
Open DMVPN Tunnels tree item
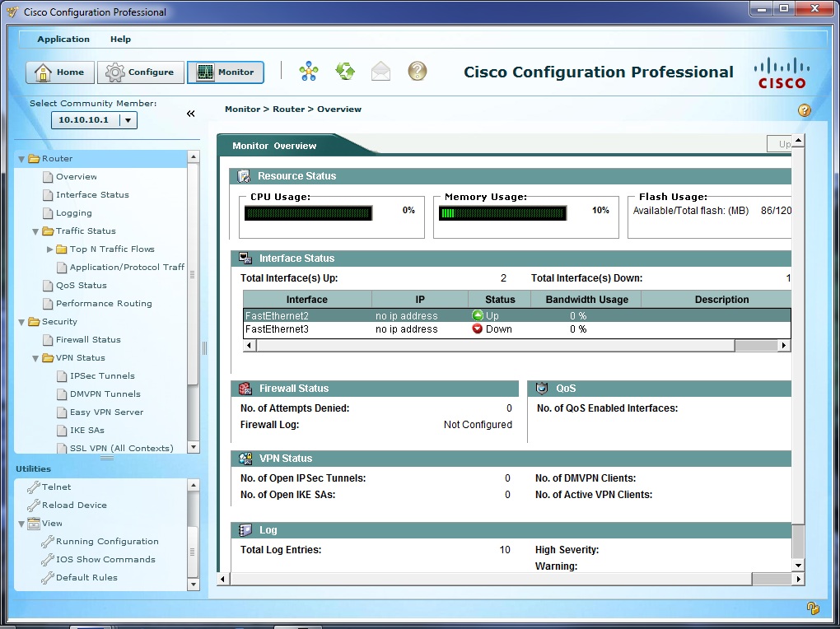coord(105,394)
